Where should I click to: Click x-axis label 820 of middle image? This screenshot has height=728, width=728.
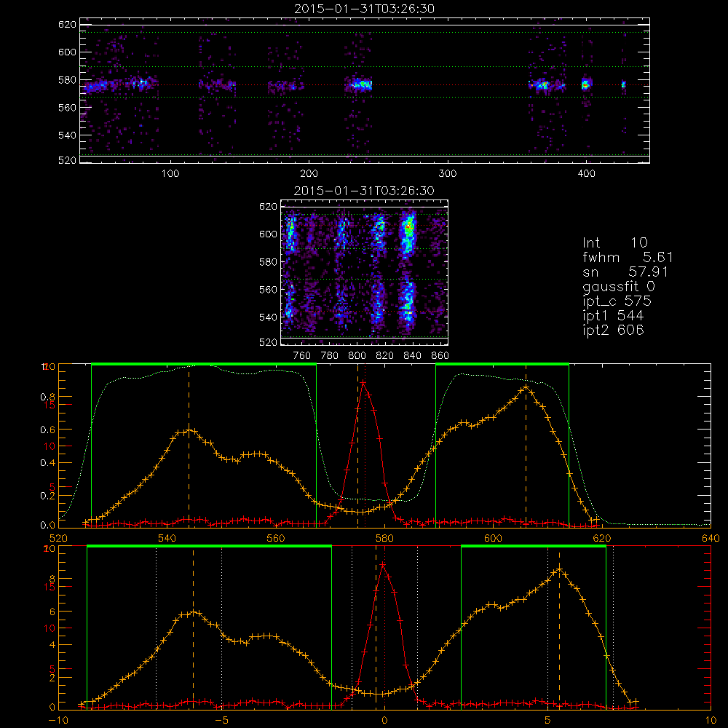coord(385,356)
